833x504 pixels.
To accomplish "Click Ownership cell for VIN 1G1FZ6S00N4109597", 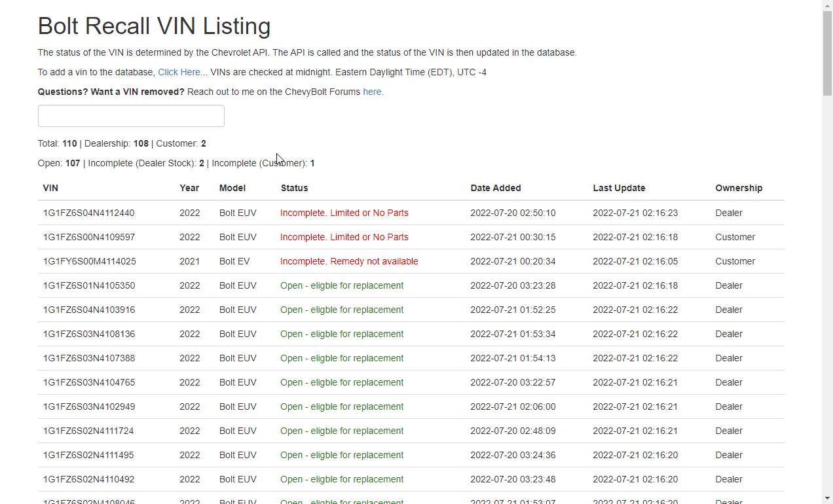I will coord(735,237).
